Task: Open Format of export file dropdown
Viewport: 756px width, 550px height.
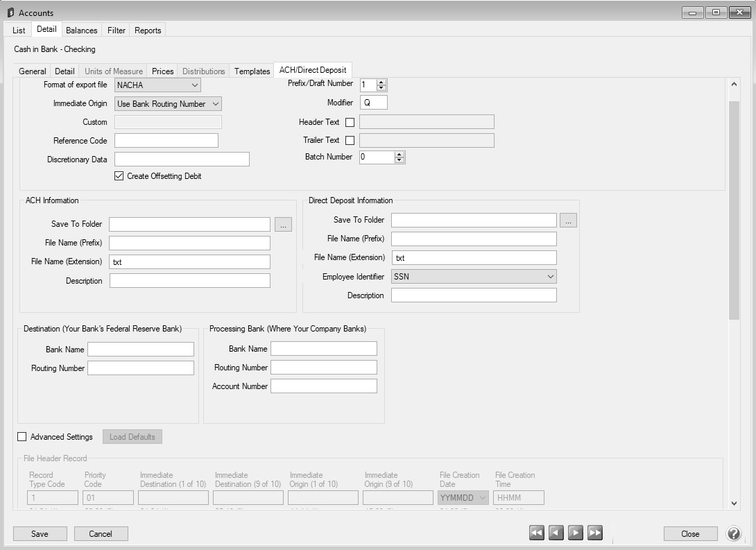Action: pyautogui.click(x=157, y=85)
